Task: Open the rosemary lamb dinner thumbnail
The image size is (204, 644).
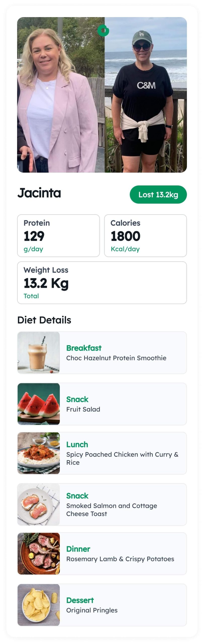Action: 39,553
